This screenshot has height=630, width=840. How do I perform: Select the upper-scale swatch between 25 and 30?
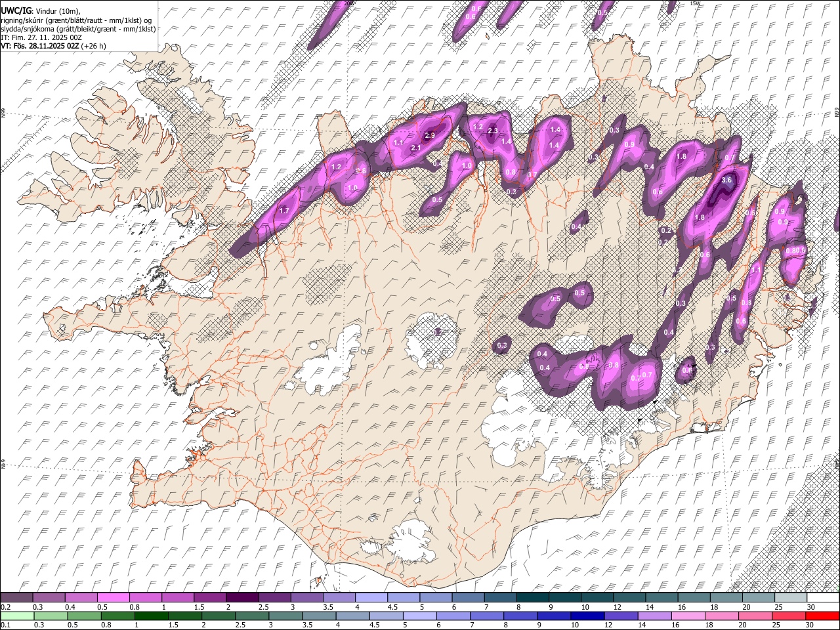coord(791,598)
